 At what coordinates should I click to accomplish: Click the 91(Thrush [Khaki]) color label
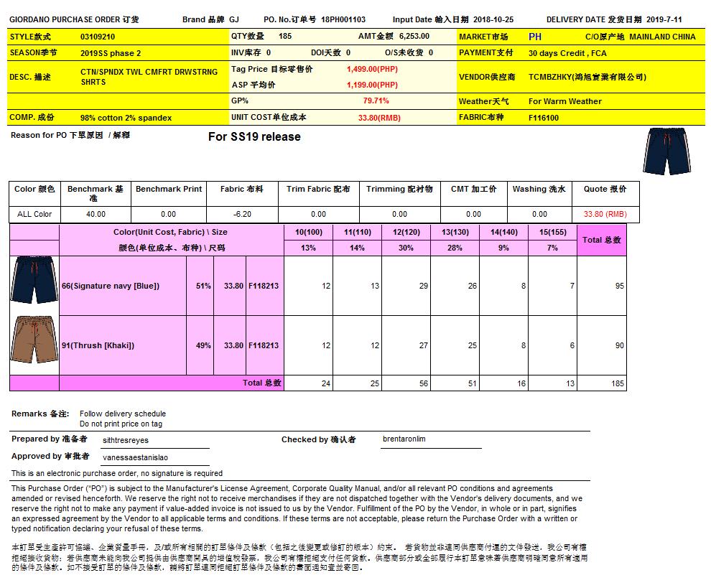click(x=98, y=345)
